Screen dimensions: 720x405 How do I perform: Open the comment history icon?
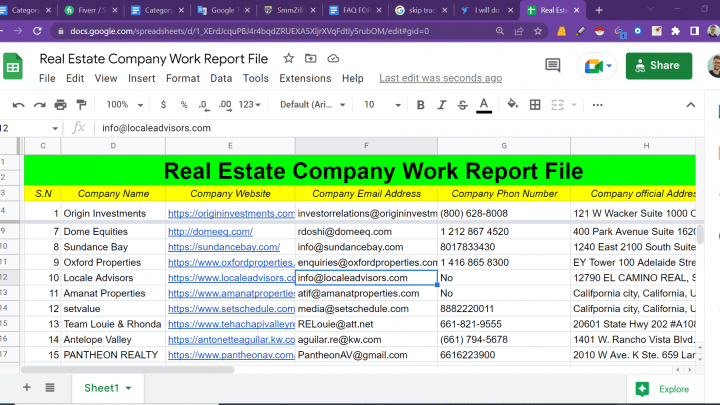pos(551,66)
